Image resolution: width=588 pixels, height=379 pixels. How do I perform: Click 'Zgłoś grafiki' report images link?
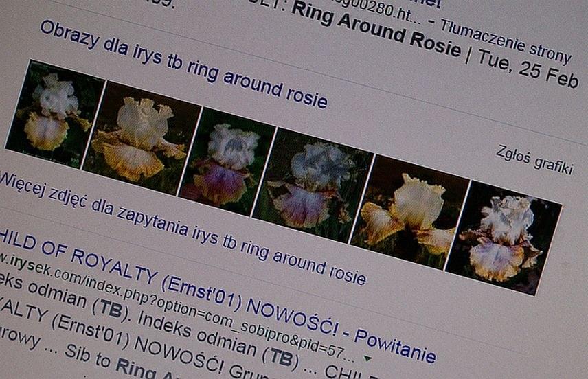coord(534,161)
